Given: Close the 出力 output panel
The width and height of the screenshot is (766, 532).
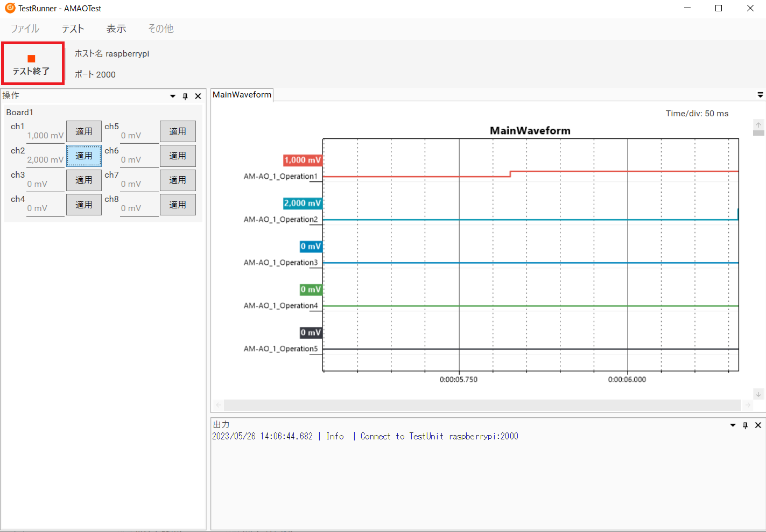Looking at the screenshot, I should [758, 425].
